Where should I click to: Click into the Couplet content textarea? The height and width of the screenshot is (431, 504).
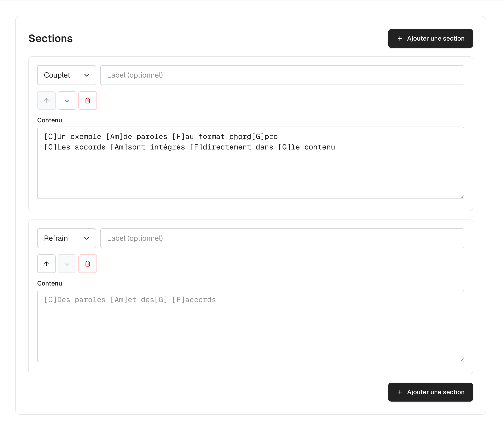point(251,170)
